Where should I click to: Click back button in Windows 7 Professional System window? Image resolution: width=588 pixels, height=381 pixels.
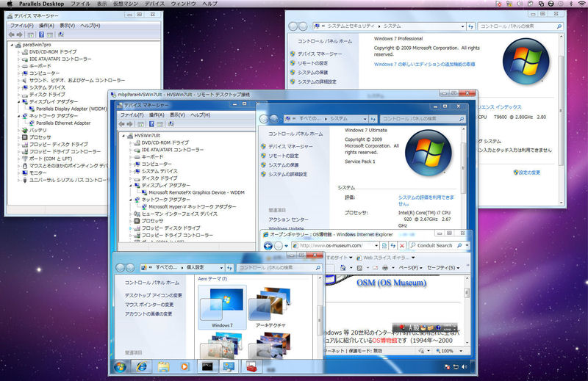click(x=293, y=26)
